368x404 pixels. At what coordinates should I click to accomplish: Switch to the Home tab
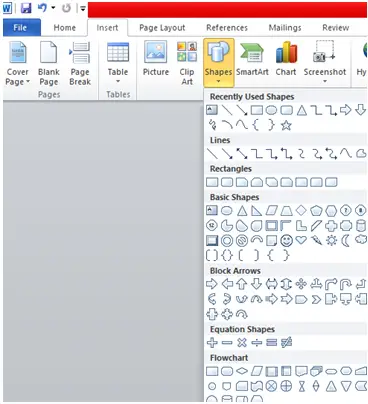point(65,28)
